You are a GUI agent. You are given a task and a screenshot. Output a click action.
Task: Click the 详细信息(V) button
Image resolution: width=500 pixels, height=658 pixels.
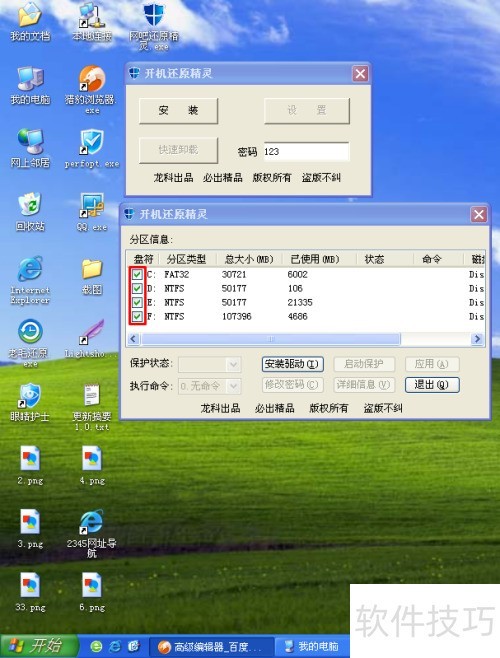click(x=364, y=385)
